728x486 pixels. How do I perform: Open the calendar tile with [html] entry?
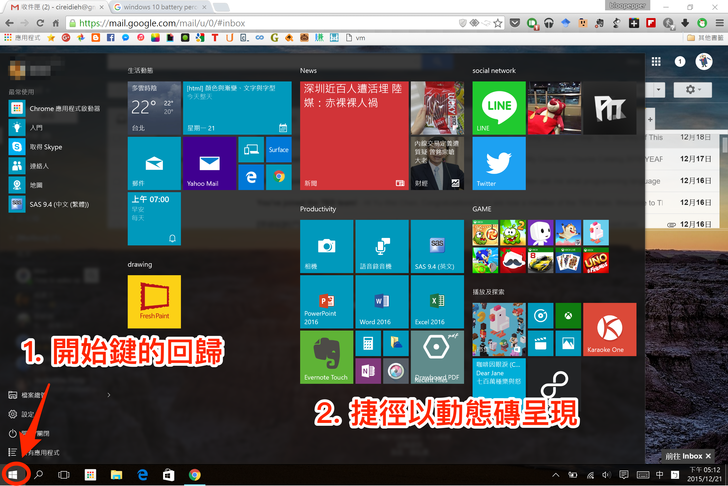237,108
